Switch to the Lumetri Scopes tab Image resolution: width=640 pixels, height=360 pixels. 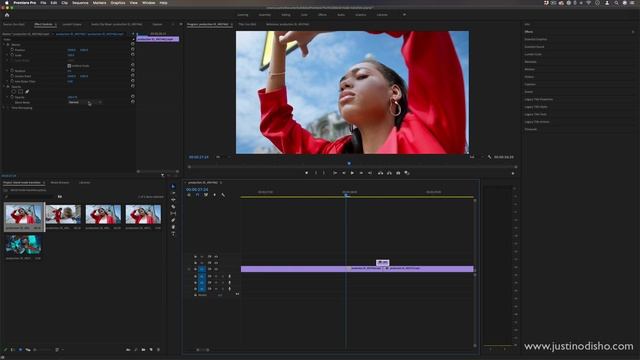(72, 24)
